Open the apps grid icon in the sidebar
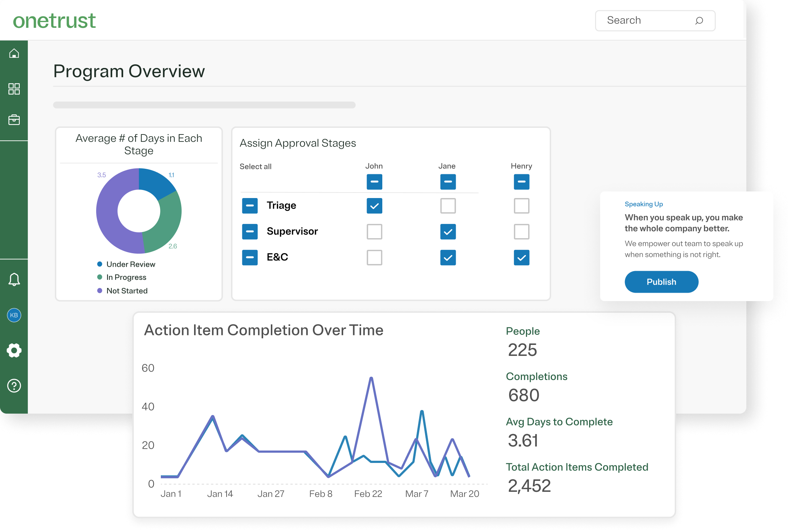Viewport: 788px width, 532px height. 14,89
